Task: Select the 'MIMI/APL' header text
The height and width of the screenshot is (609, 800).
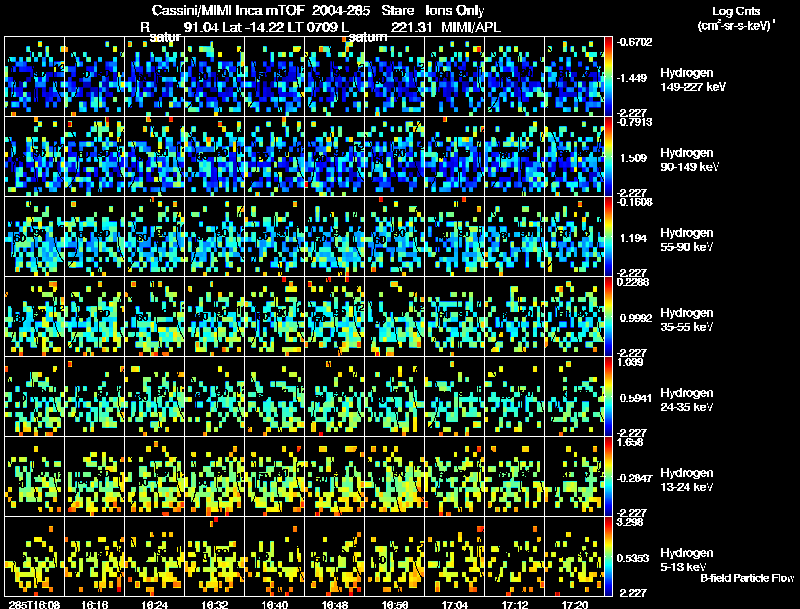Action: coord(471,27)
